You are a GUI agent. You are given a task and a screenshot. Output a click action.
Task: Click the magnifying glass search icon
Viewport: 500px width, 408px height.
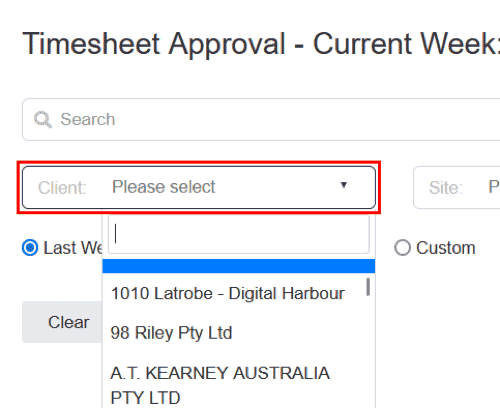coord(43,119)
